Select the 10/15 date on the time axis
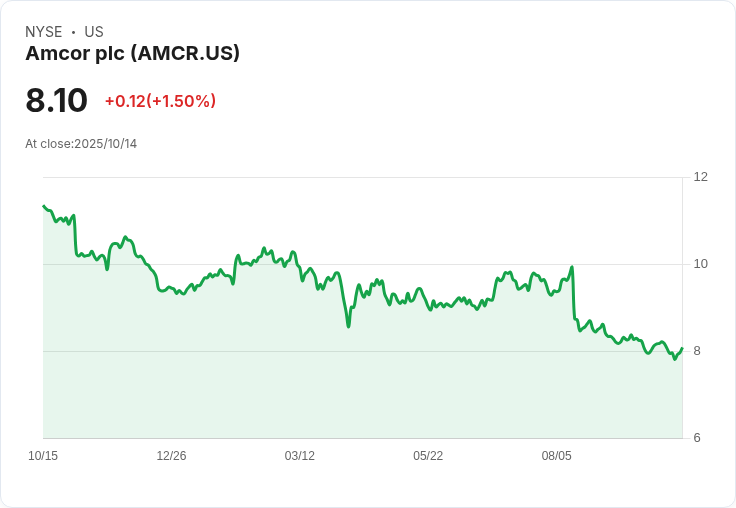This screenshot has width=736, height=508. tap(43, 456)
